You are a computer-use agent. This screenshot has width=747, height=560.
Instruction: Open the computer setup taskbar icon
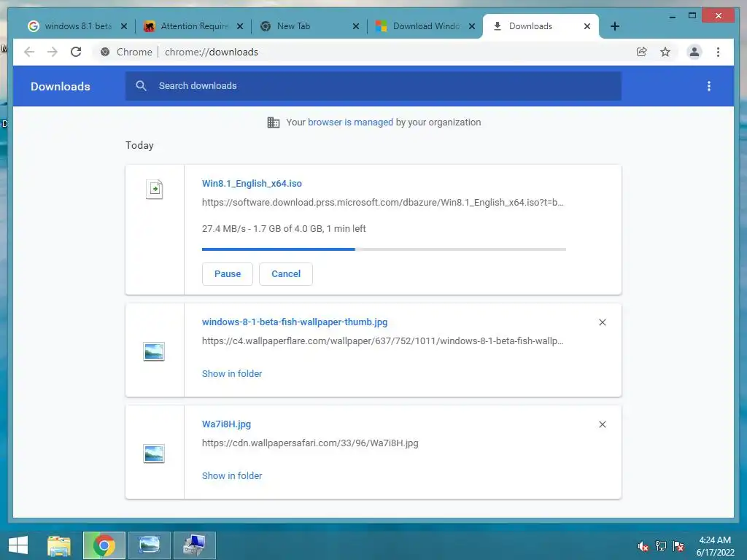coord(194,545)
